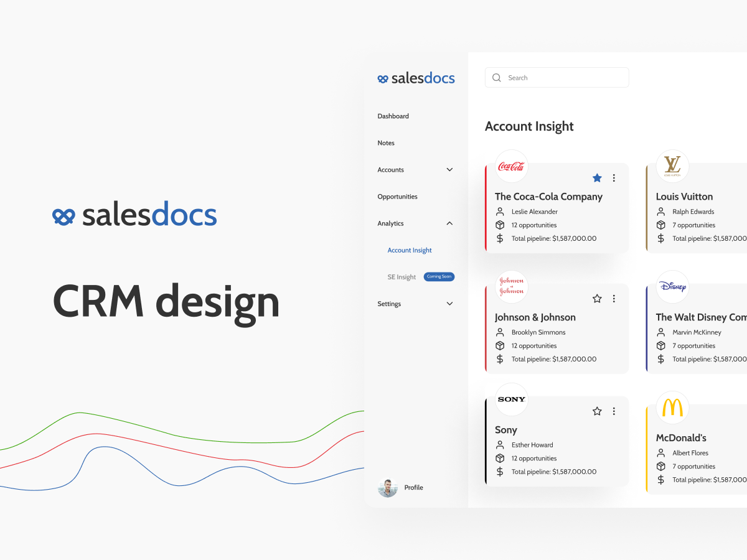
Task: Click the Brooklyn Simmons contact name
Action: point(538,332)
